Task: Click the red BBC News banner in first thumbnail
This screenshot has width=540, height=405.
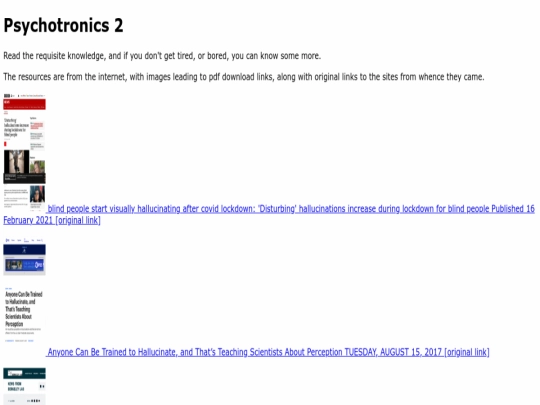Action: [x=24, y=104]
